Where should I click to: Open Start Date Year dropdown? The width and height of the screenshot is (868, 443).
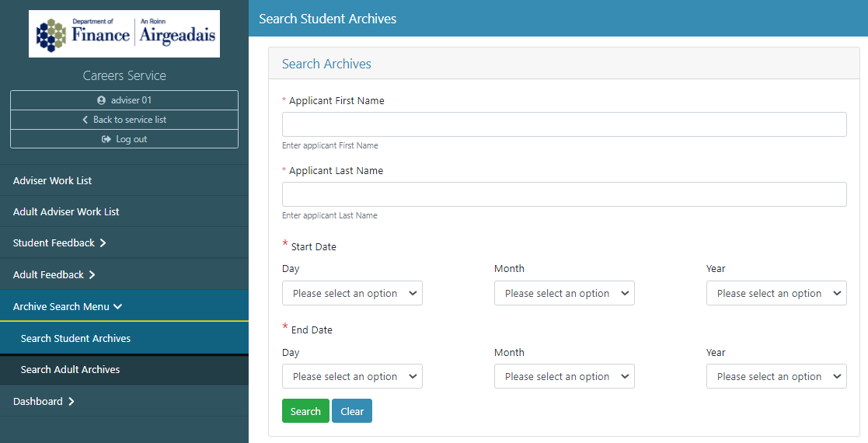[x=776, y=293]
